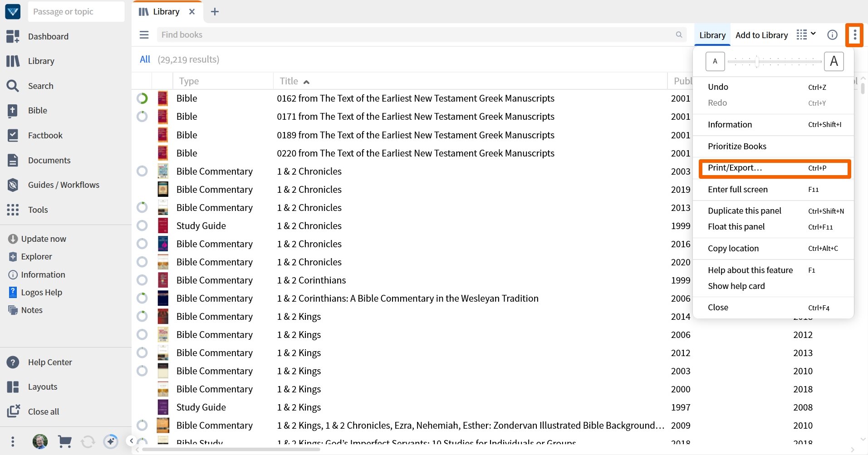The height and width of the screenshot is (455, 868).
Task: Focus the Find books search field
Action: point(421,34)
